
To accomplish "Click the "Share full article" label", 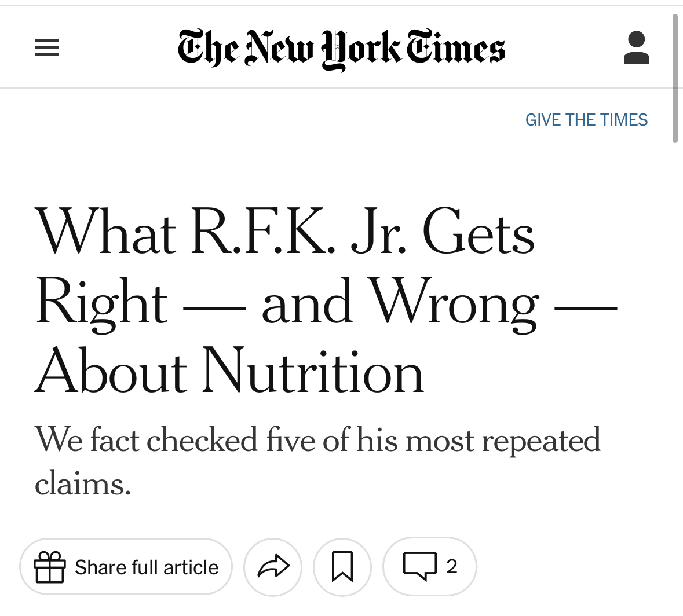I will 147,567.
